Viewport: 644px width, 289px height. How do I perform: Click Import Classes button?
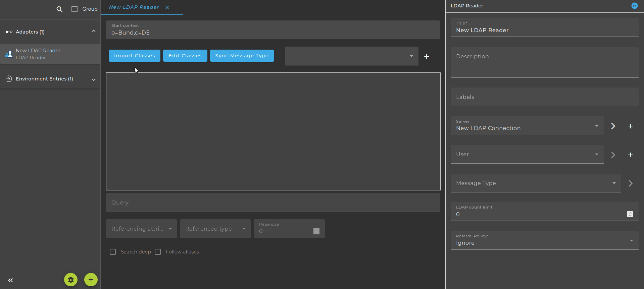135,56
